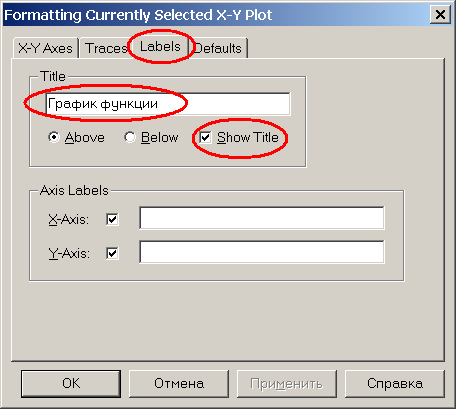Open help via the Справка button
456x409 pixels.
pos(395,384)
